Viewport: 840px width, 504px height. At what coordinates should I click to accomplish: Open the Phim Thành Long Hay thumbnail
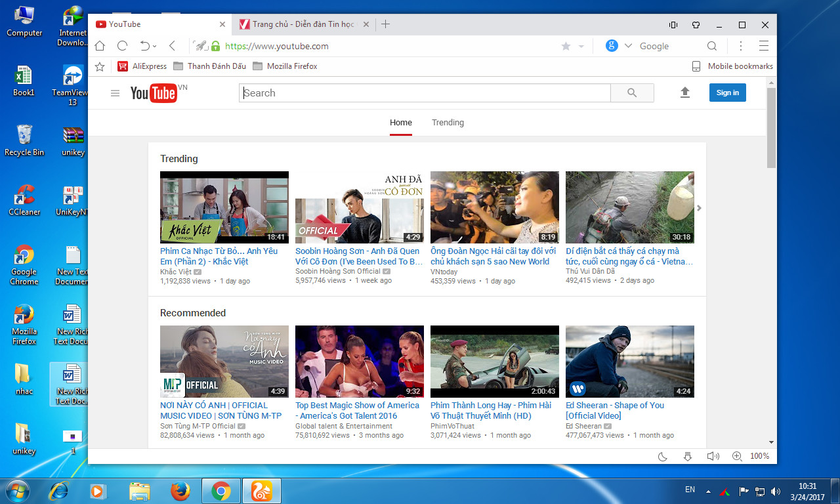click(495, 362)
